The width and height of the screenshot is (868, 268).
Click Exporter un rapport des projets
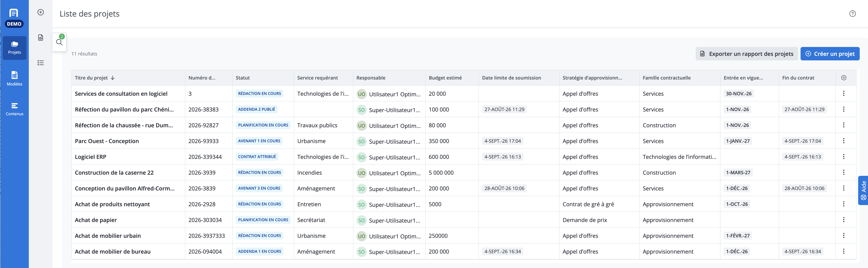746,54
